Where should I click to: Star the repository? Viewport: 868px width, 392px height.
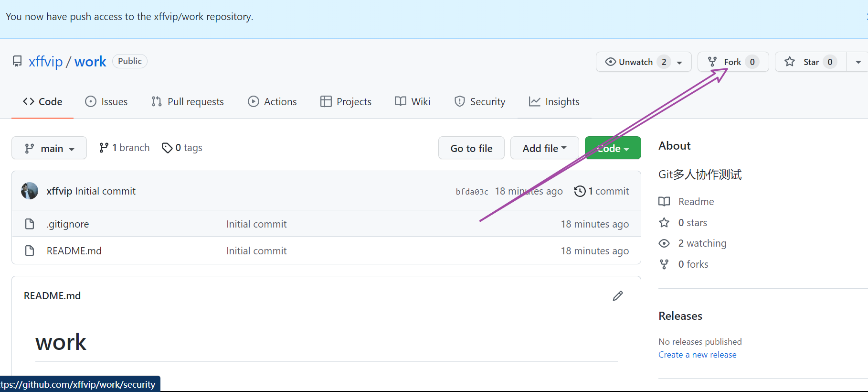(810, 62)
